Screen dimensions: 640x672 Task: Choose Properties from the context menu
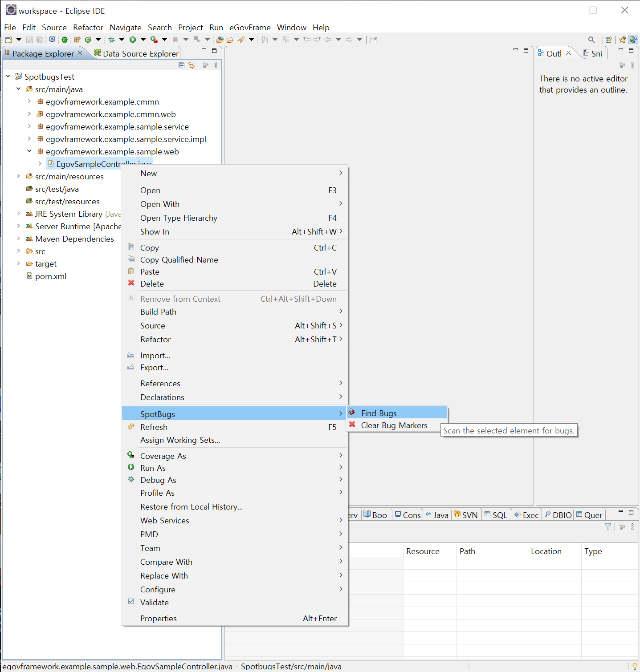click(x=158, y=619)
